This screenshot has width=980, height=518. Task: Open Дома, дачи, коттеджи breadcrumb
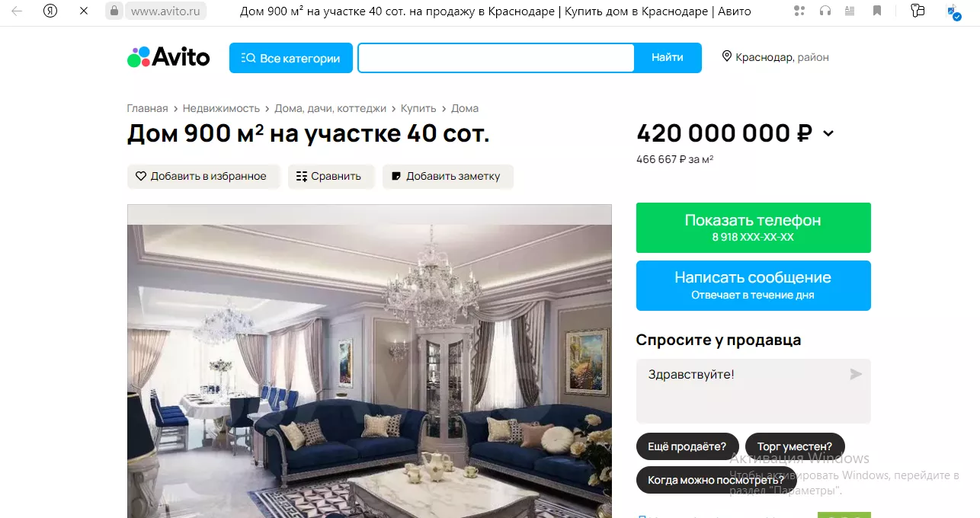(330, 108)
